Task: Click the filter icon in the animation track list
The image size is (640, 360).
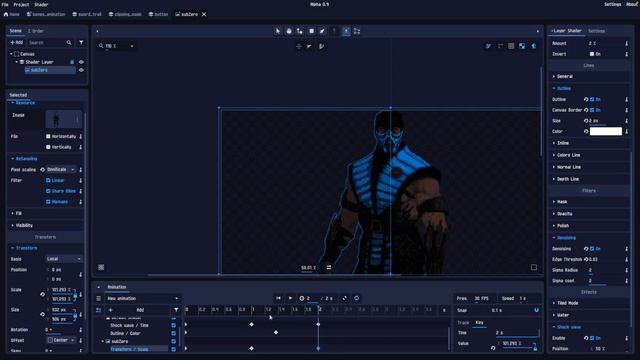Action: tap(176, 310)
